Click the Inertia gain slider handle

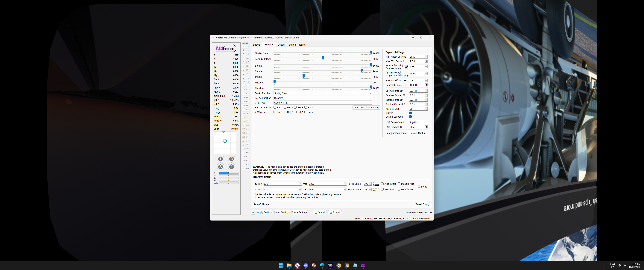pos(303,76)
